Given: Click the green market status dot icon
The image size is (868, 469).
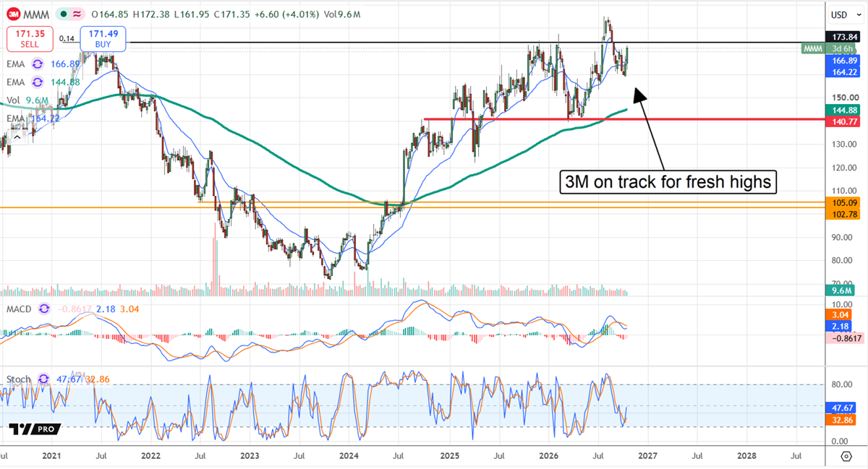Looking at the screenshot, I should pyautogui.click(x=64, y=14).
